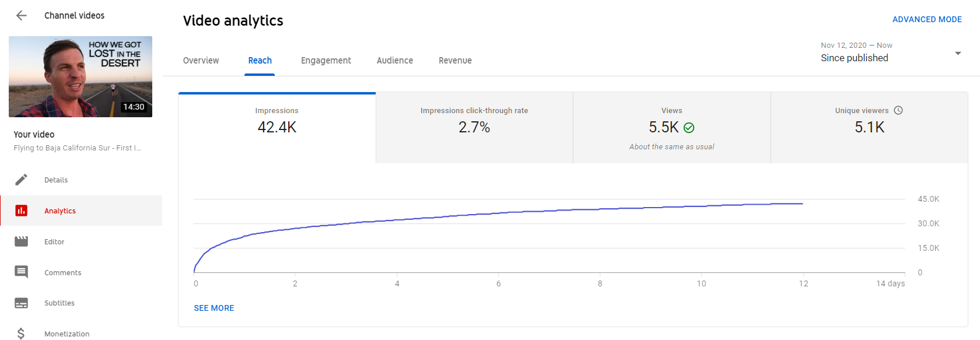
Task: Click the red Analytics bar chart icon
Action: pyautogui.click(x=22, y=211)
